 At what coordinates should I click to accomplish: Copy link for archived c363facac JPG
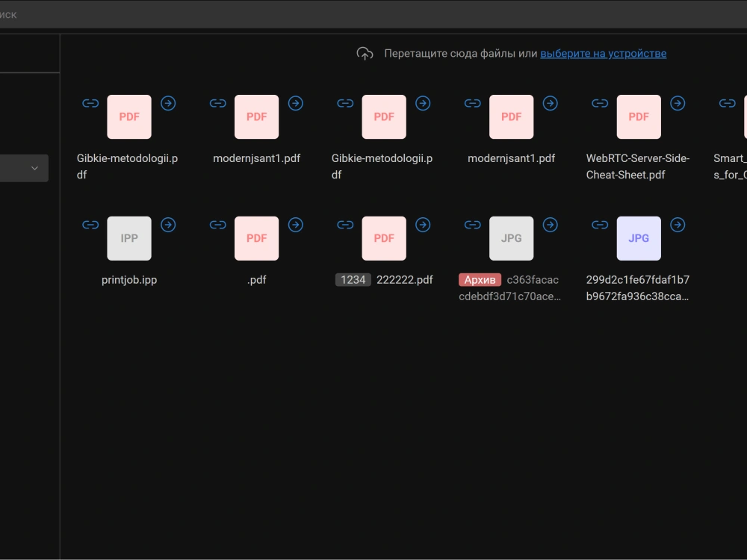473,225
